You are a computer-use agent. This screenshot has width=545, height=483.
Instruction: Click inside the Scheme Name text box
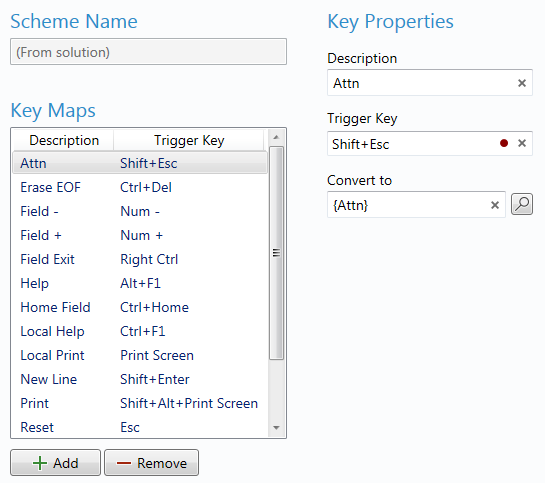pyautogui.click(x=148, y=52)
